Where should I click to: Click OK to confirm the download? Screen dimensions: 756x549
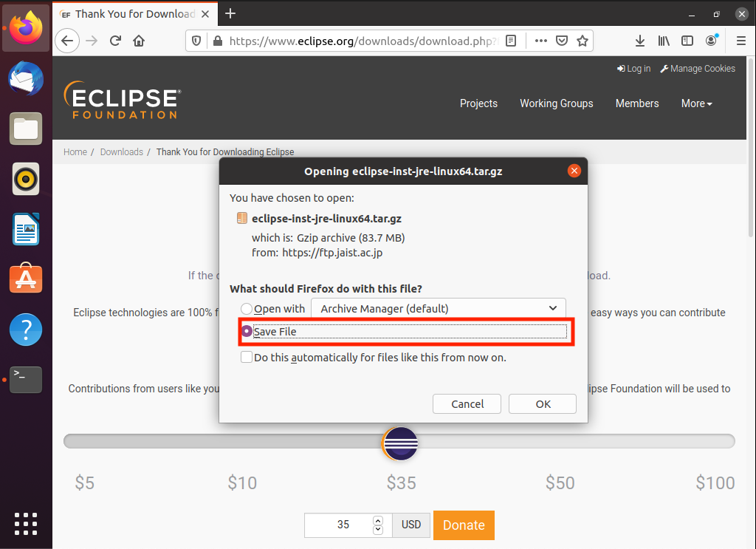click(x=543, y=403)
